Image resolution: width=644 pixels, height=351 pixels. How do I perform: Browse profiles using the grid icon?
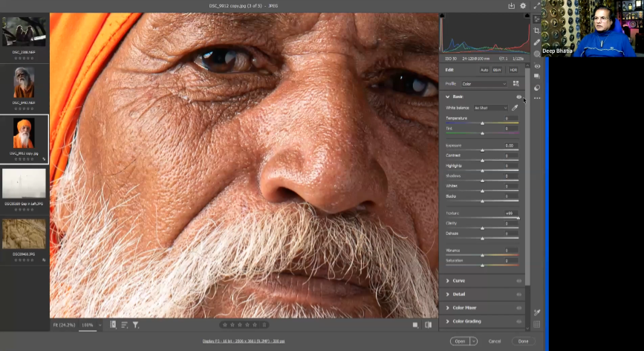516,83
